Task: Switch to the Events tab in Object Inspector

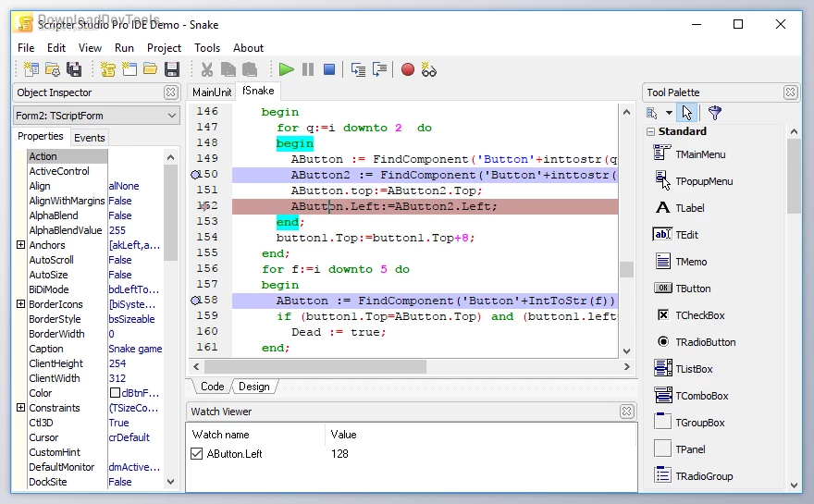Action: [90, 138]
